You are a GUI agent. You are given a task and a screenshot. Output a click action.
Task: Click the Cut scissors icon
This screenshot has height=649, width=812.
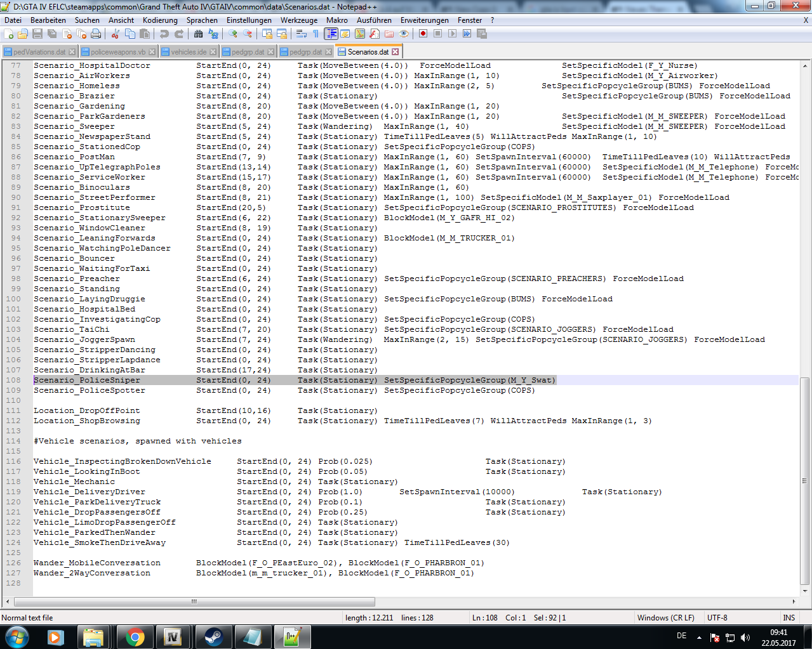[x=115, y=34]
